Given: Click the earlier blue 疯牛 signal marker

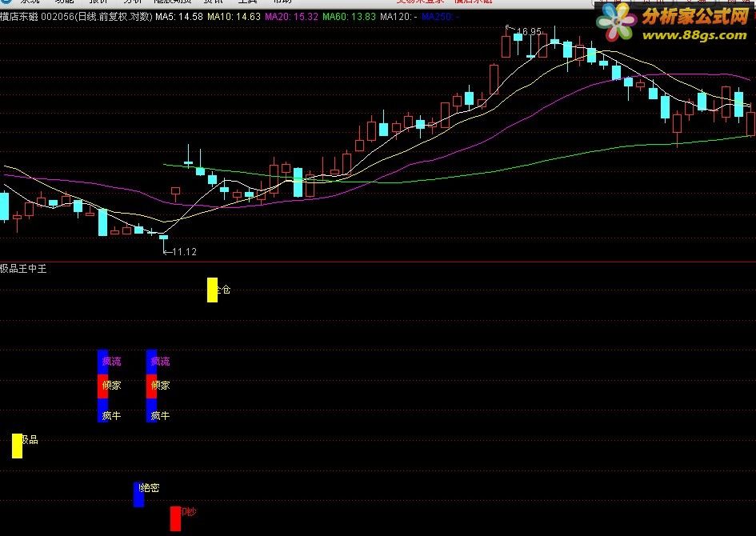Looking at the screenshot, I should [102, 410].
